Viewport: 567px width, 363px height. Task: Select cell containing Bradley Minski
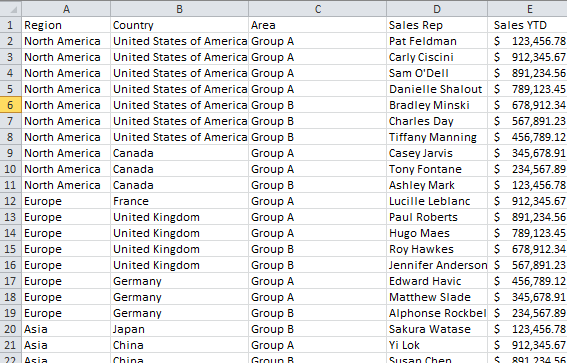pyautogui.click(x=437, y=105)
